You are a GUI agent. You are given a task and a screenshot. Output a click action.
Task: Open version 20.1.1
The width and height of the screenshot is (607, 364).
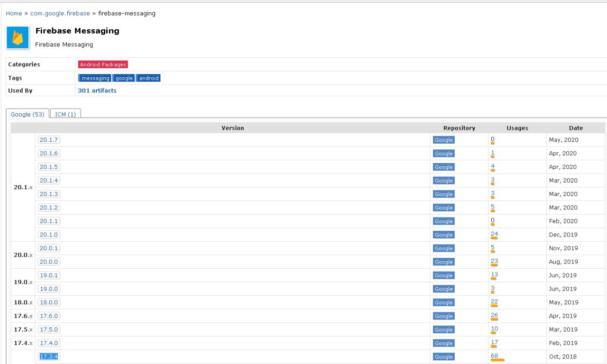tap(49, 221)
